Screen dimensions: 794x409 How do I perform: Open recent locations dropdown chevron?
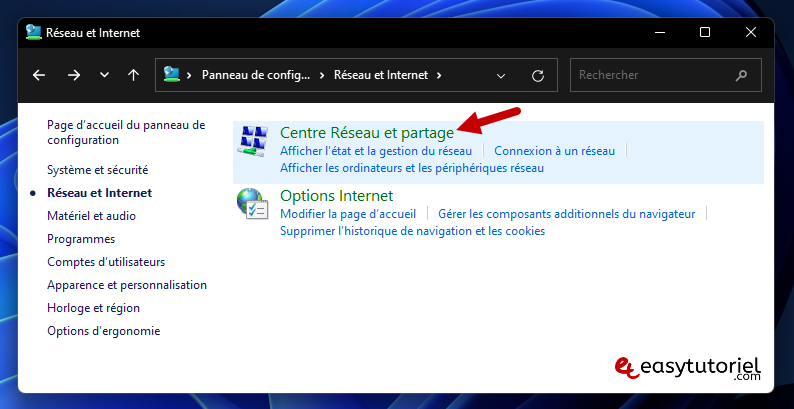[104, 75]
